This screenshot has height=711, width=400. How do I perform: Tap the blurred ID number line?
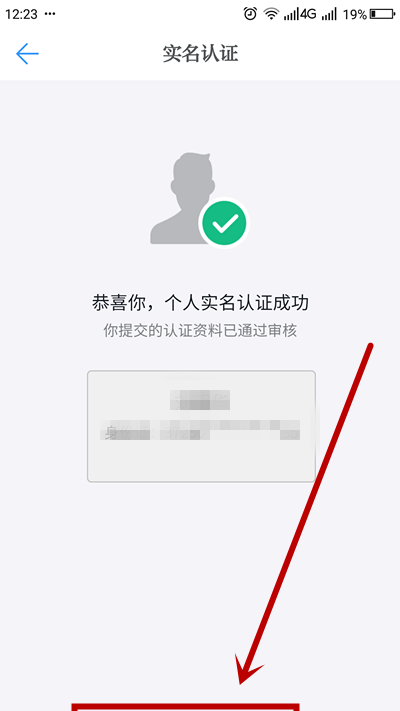(x=200, y=431)
